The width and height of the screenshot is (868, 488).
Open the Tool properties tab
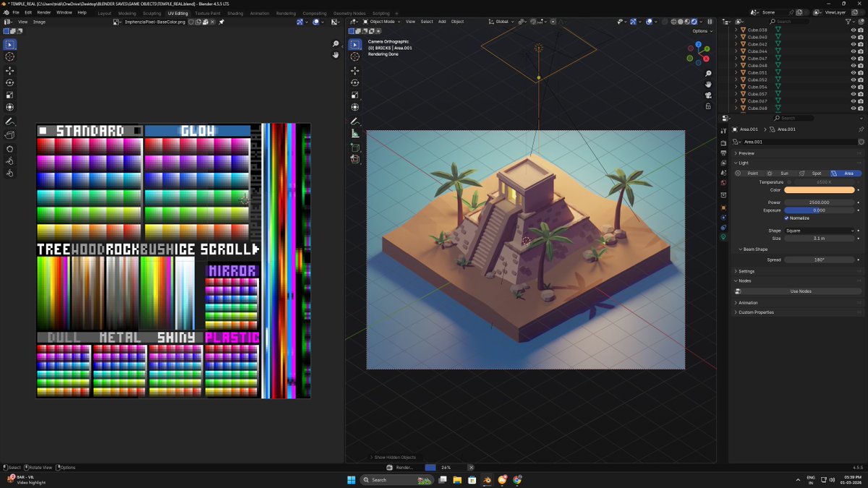click(x=723, y=131)
